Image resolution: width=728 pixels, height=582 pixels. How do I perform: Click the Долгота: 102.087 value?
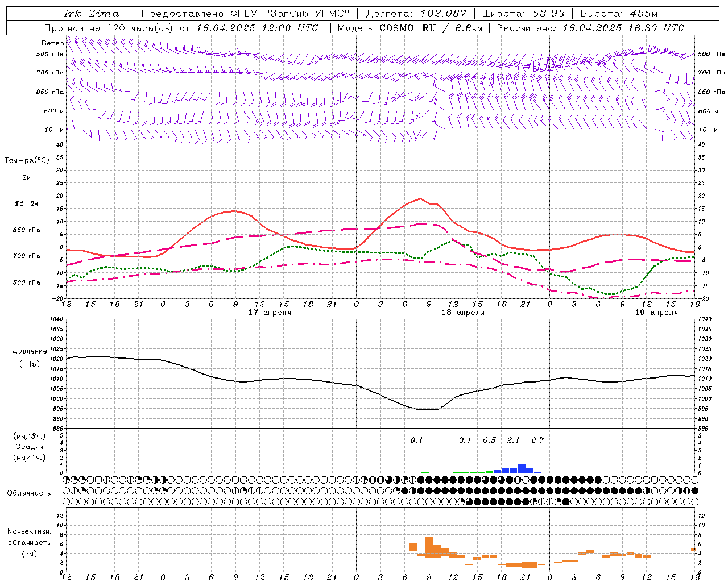(416, 13)
